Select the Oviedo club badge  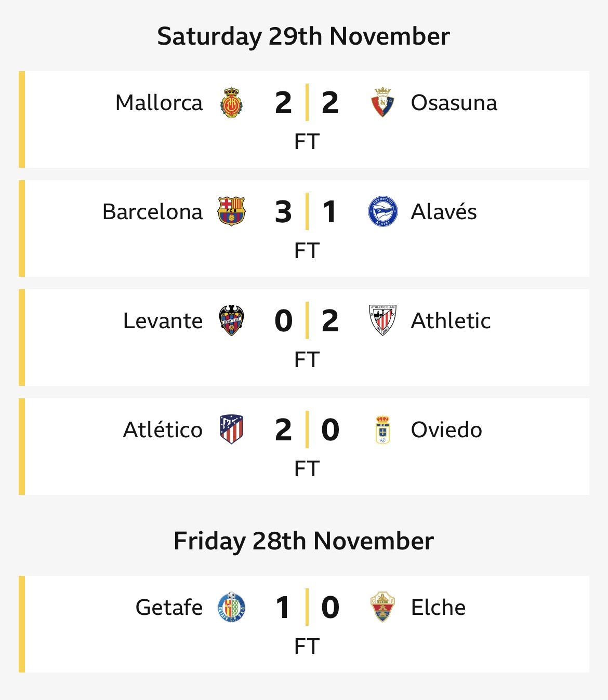[x=382, y=429]
